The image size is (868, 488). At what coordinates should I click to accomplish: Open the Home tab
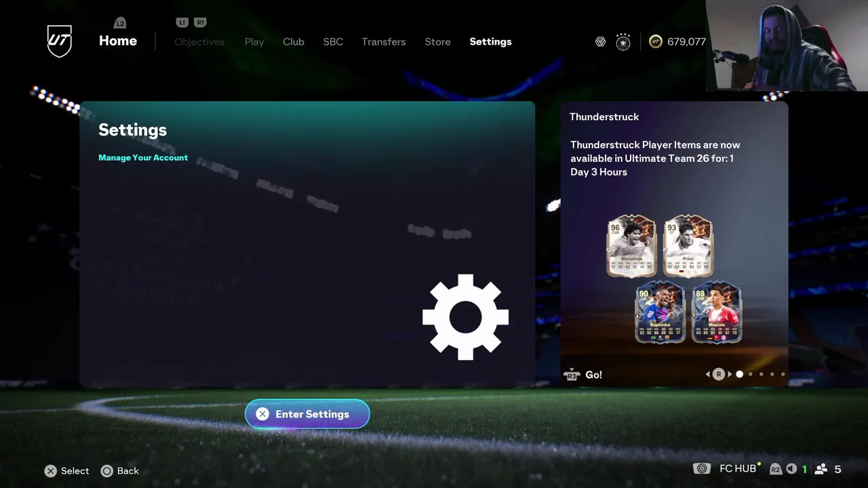click(x=118, y=41)
